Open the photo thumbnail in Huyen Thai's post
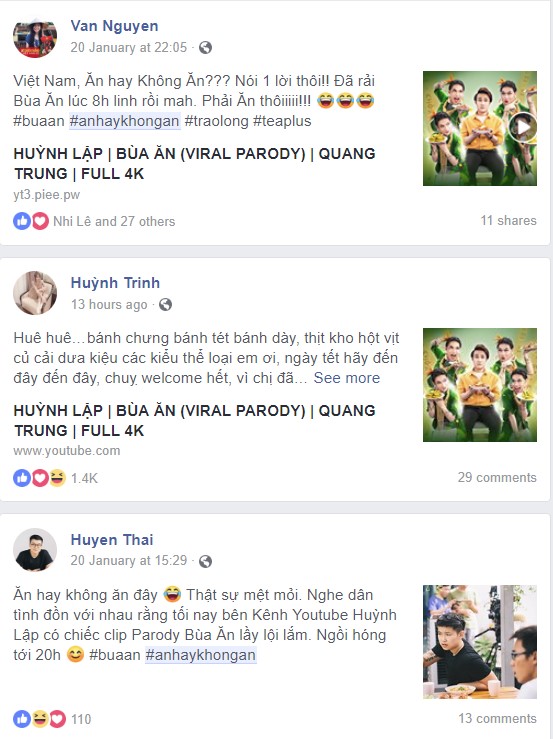The image size is (553, 739). point(480,641)
